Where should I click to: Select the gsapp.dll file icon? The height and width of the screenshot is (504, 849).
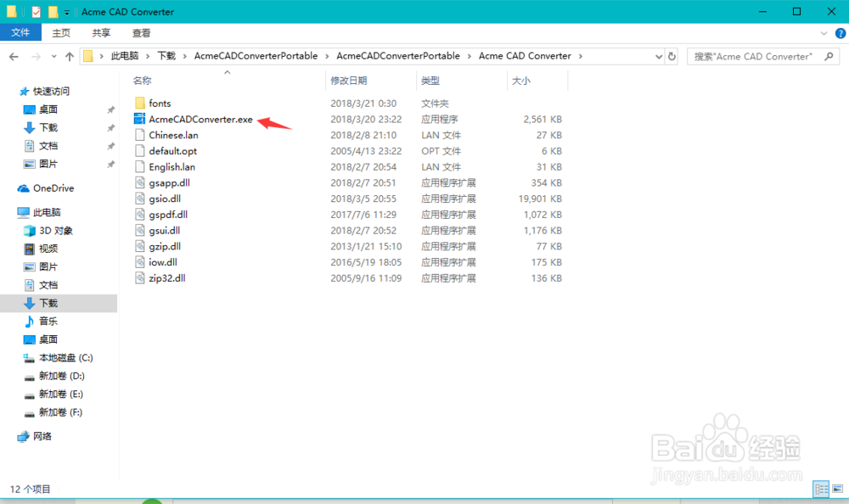click(x=140, y=182)
